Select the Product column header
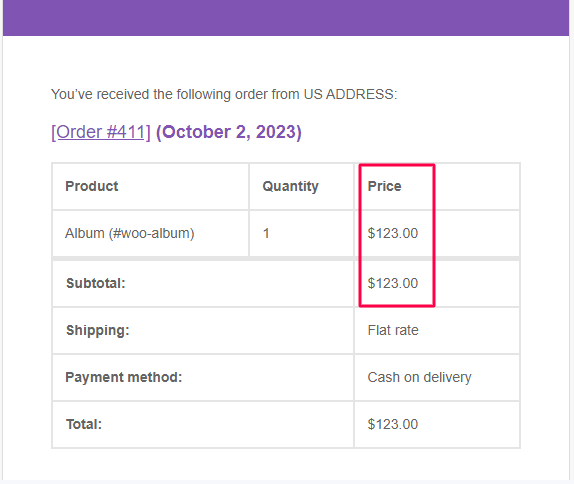The image size is (574, 484). click(92, 186)
